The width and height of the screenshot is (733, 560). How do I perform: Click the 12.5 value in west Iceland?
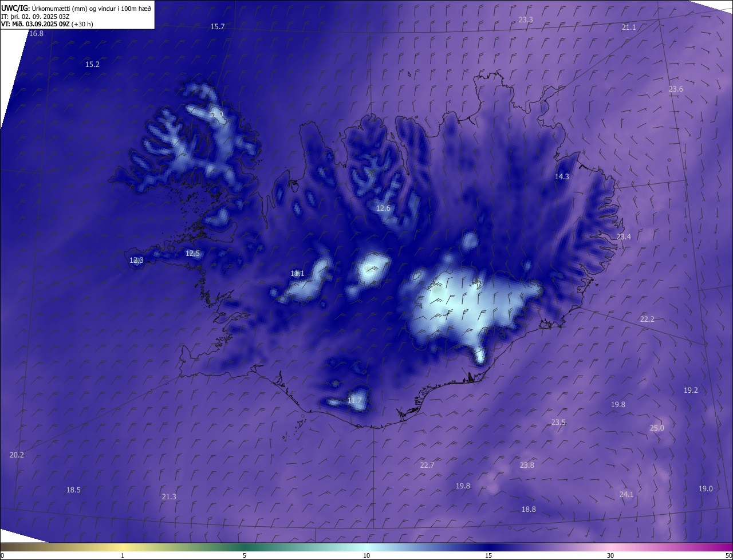pos(192,254)
